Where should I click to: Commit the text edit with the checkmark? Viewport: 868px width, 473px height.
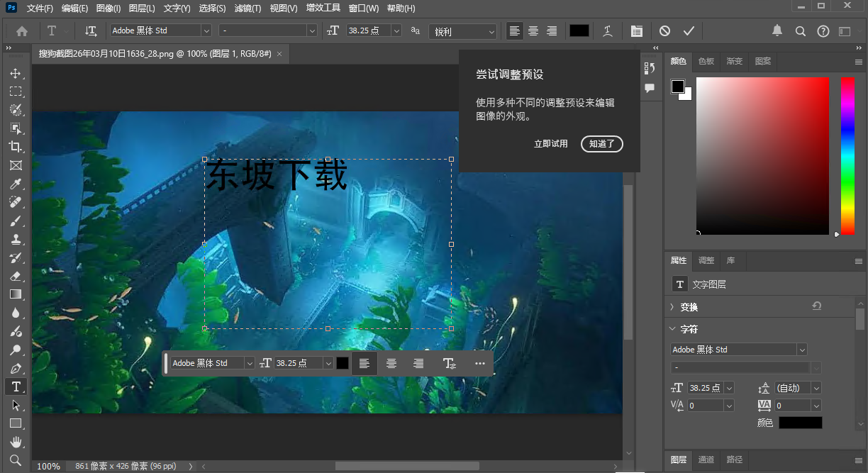click(688, 30)
